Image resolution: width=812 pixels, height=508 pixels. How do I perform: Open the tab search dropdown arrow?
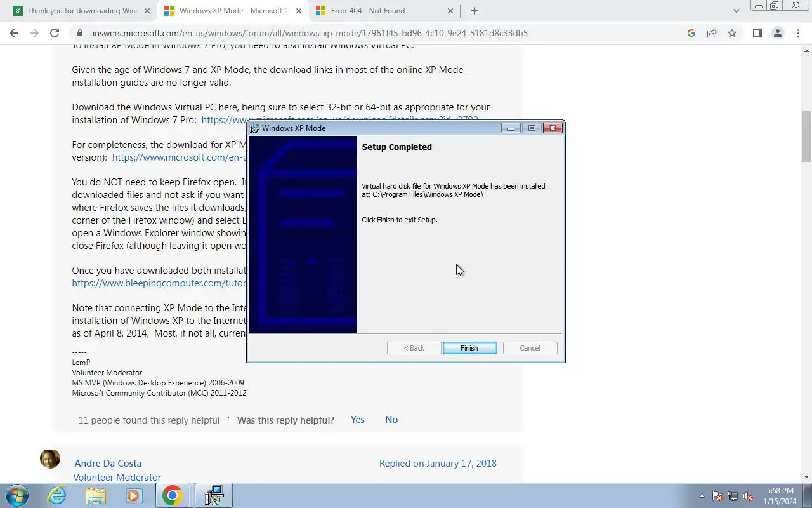pos(736,11)
